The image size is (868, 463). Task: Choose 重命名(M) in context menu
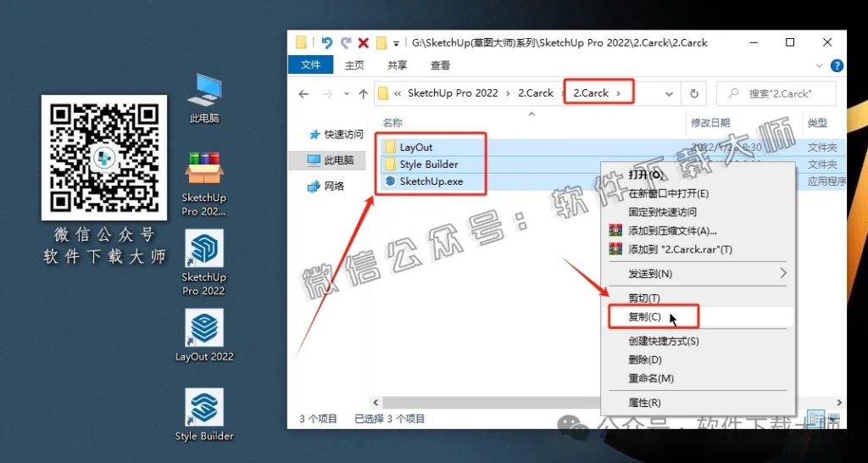point(651,379)
